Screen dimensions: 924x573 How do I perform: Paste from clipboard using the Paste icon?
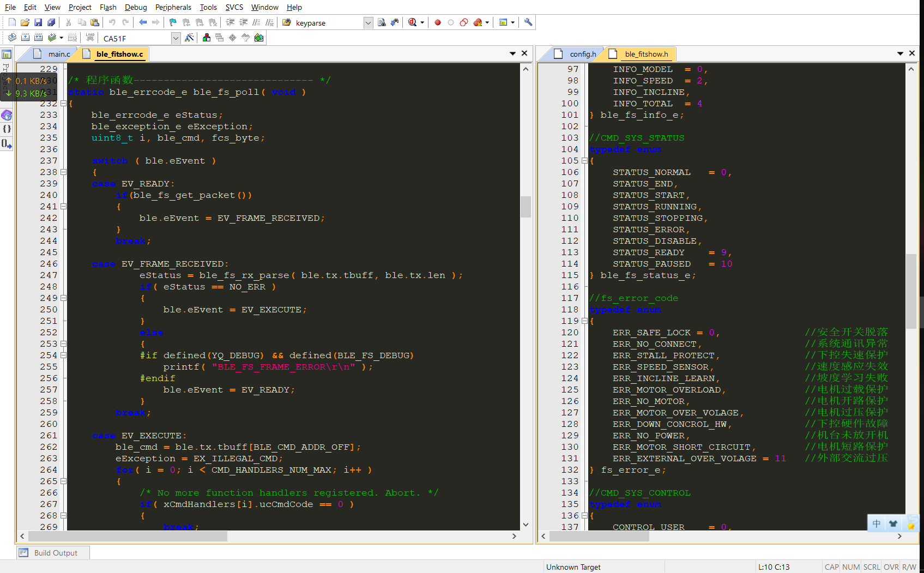pos(95,22)
